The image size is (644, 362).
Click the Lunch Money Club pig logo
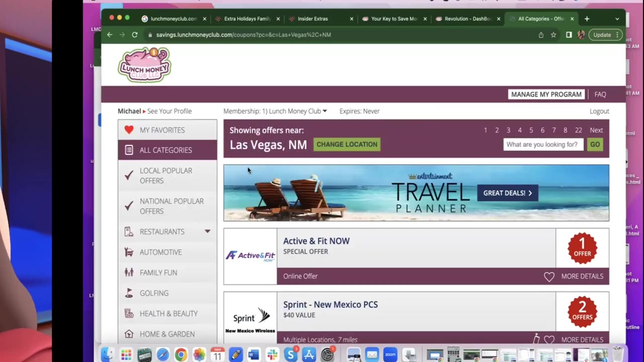point(144,65)
